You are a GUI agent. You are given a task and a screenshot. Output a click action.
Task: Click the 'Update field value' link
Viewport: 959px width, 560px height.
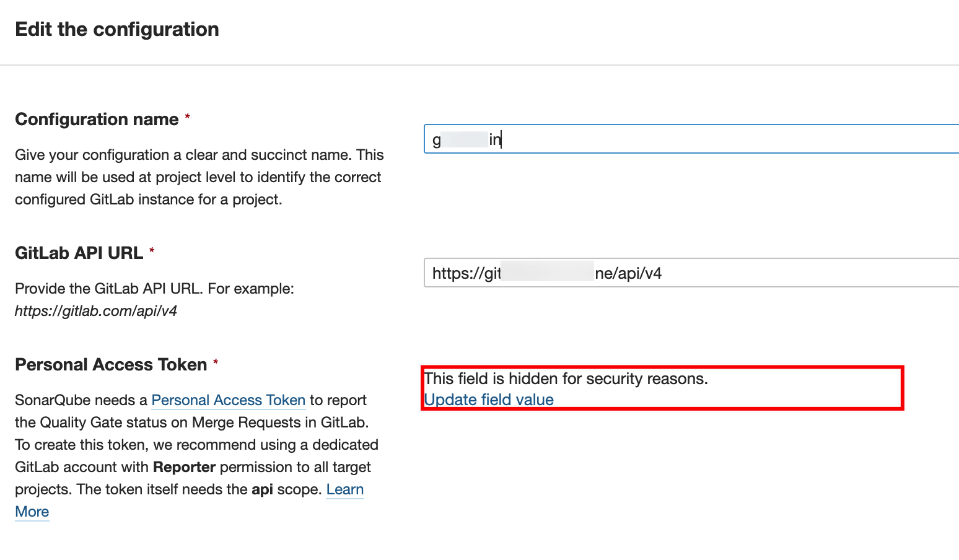pos(489,400)
